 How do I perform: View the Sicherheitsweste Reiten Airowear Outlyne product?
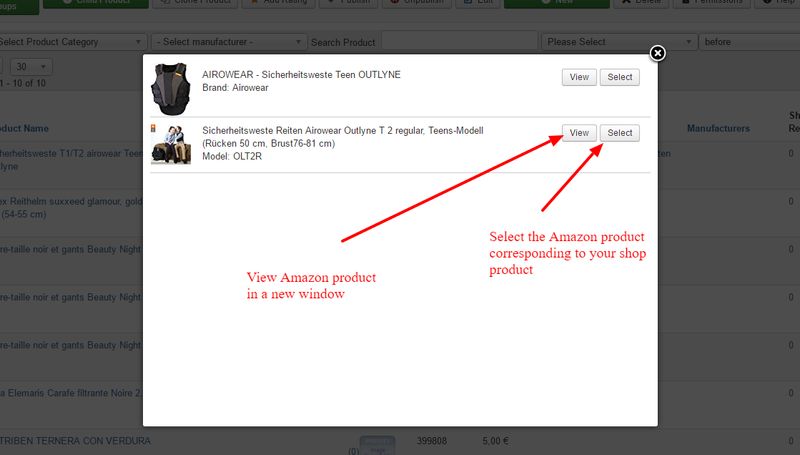(x=579, y=133)
